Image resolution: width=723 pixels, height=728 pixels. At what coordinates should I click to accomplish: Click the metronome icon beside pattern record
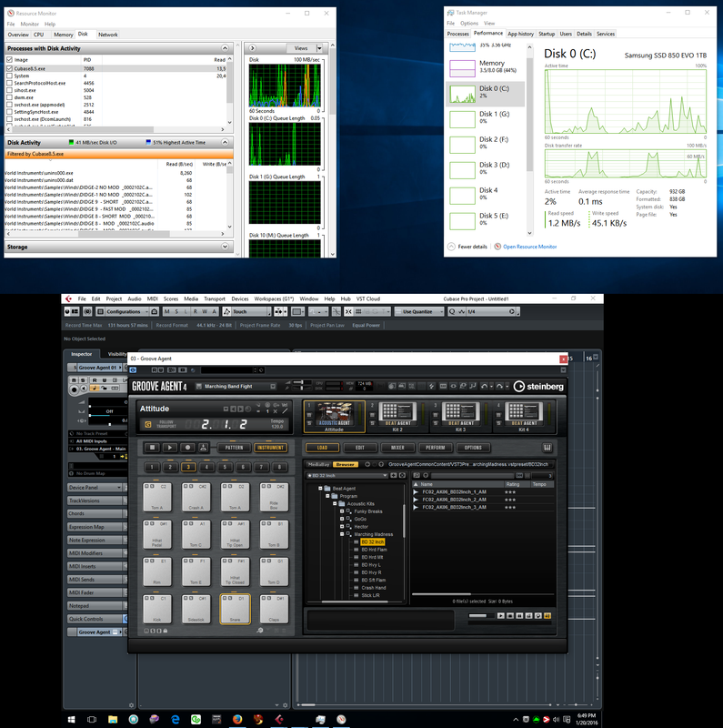click(x=203, y=448)
